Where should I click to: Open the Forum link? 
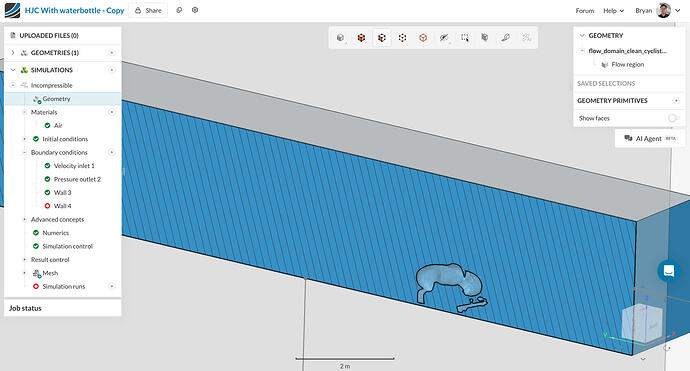click(585, 11)
